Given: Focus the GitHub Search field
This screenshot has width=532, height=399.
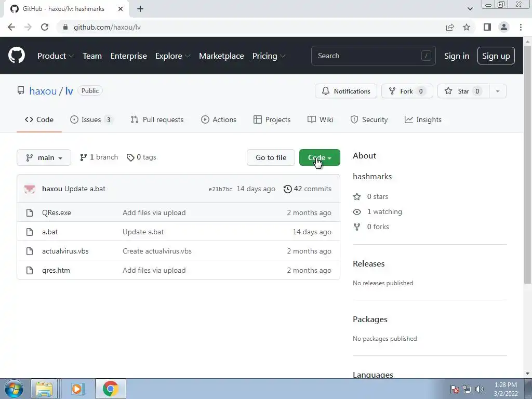Looking at the screenshot, I should (373, 56).
